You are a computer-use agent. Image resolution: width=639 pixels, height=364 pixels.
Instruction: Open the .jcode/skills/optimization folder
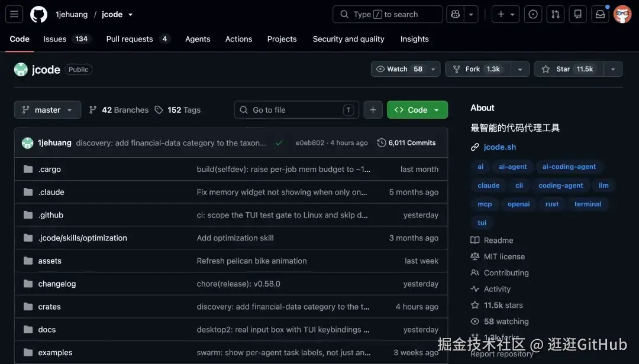83,238
